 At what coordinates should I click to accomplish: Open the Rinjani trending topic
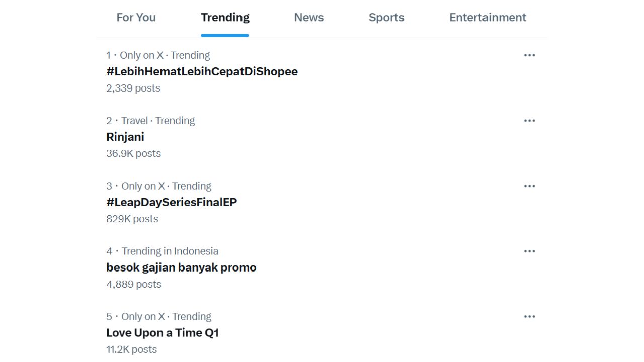125,137
